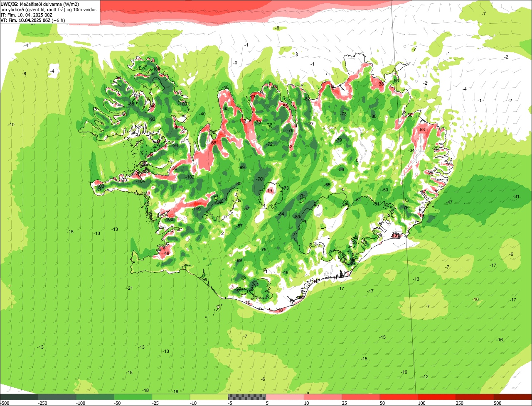Click the map value '97' near the south coast
The image size is (532, 406).
238,289
